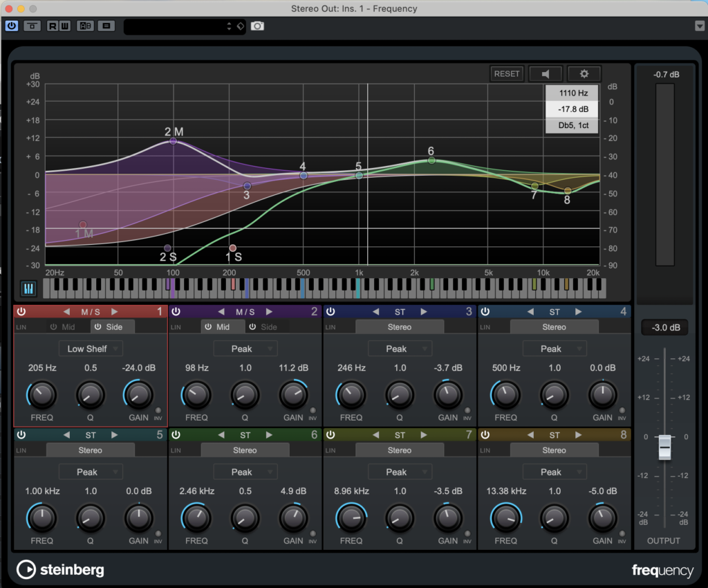Click band 6 node on EQ curve
708x588 pixels.
pos(431,160)
